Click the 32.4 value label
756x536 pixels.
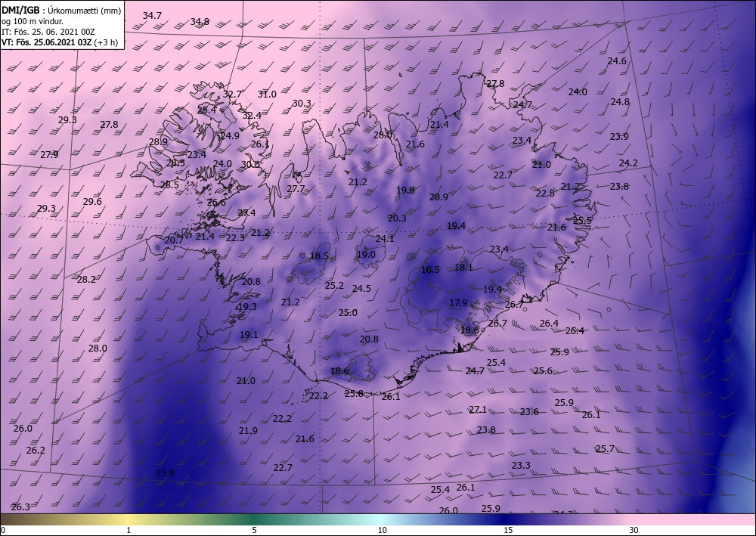[x=252, y=115]
